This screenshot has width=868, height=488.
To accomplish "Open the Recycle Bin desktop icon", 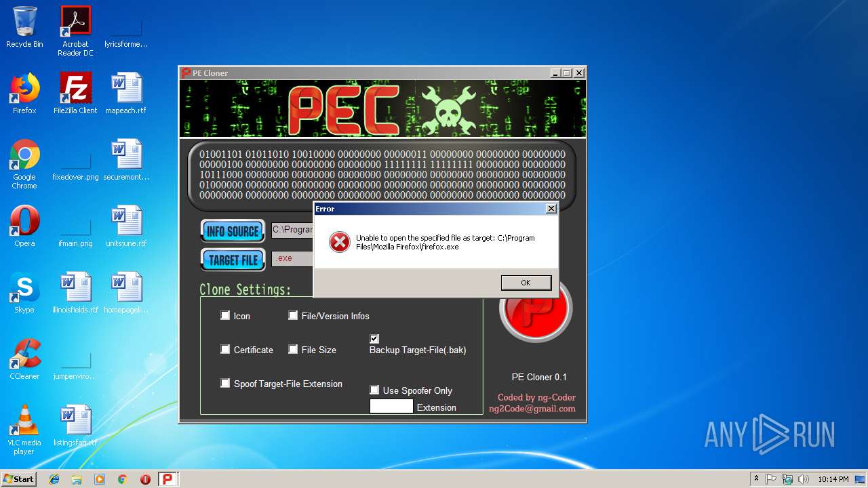I will pos(24,27).
